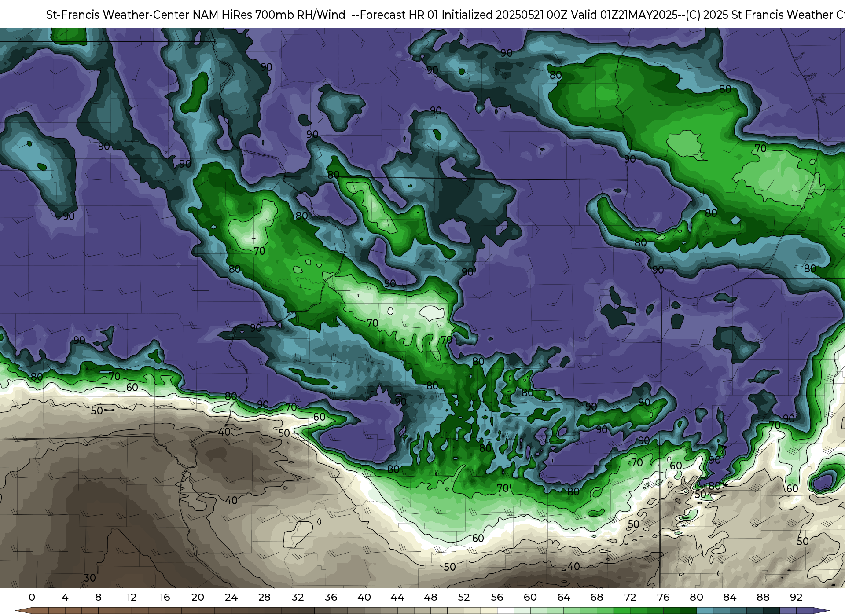
Task: Click colorbar tick label '48'
Action: click(431, 597)
